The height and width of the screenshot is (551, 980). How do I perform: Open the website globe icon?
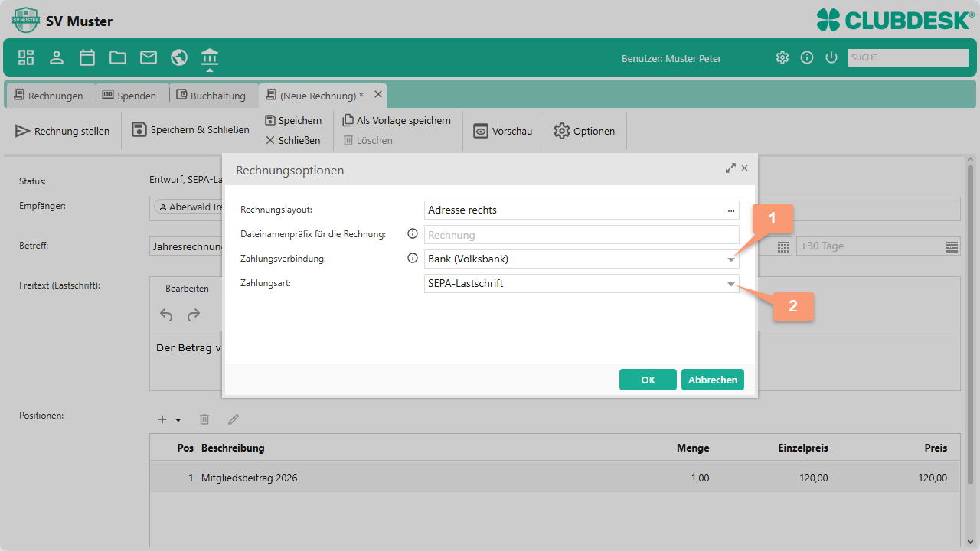[x=179, y=57]
